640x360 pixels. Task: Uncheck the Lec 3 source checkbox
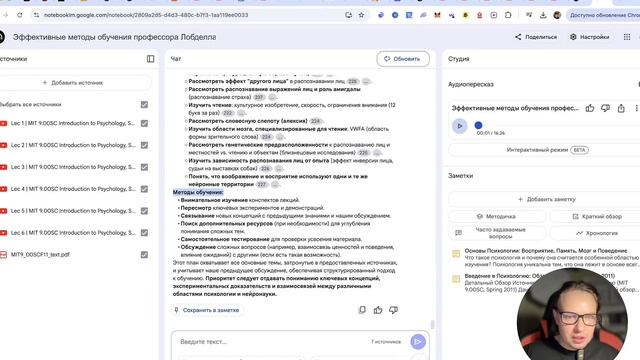pyautogui.click(x=144, y=167)
